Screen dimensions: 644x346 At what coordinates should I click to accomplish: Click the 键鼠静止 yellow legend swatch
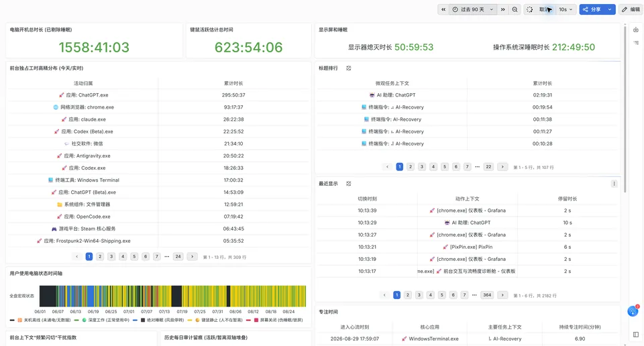191,320
